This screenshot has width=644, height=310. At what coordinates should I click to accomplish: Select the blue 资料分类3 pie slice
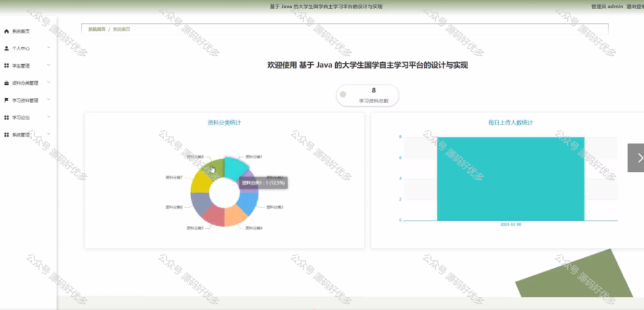(249, 203)
